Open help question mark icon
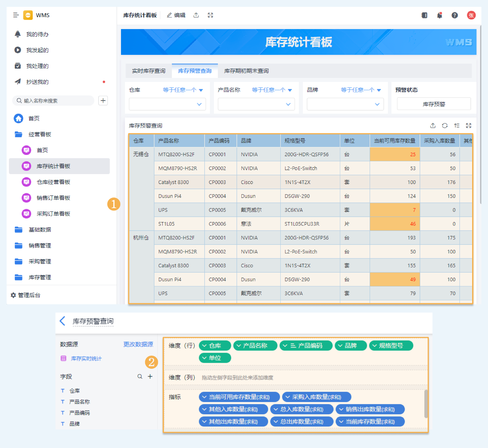This screenshot has width=488, height=448. 455,15
